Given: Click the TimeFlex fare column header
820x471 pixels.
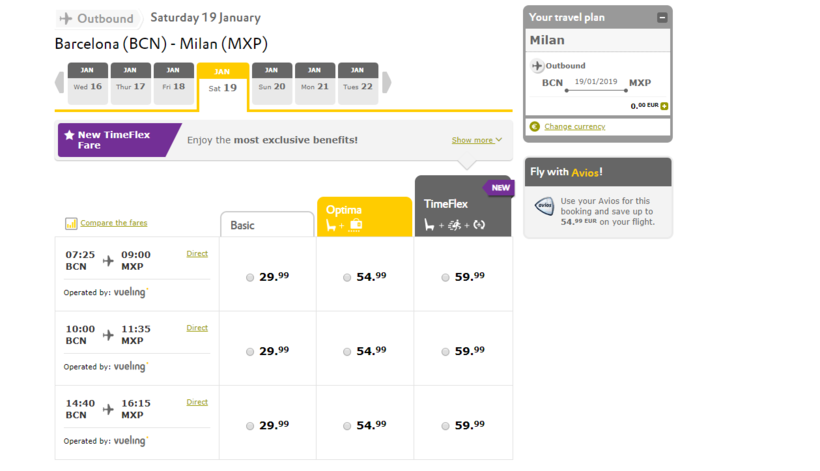Looking at the screenshot, I should 463,206.
